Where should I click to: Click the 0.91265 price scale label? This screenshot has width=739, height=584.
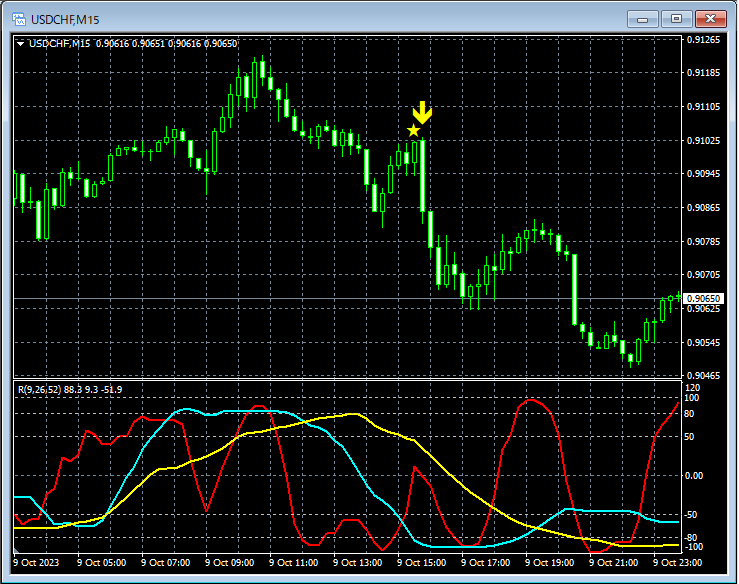click(x=703, y=40)
